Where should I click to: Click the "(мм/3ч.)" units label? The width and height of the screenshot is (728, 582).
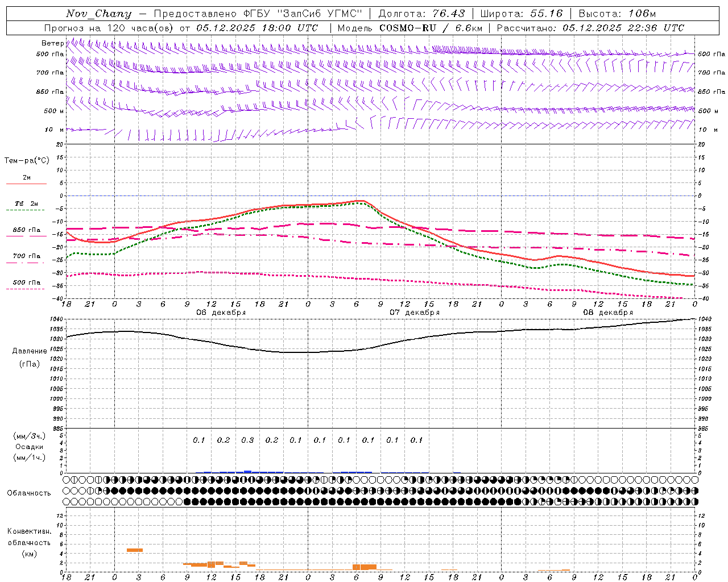click(x=30, y=436)
